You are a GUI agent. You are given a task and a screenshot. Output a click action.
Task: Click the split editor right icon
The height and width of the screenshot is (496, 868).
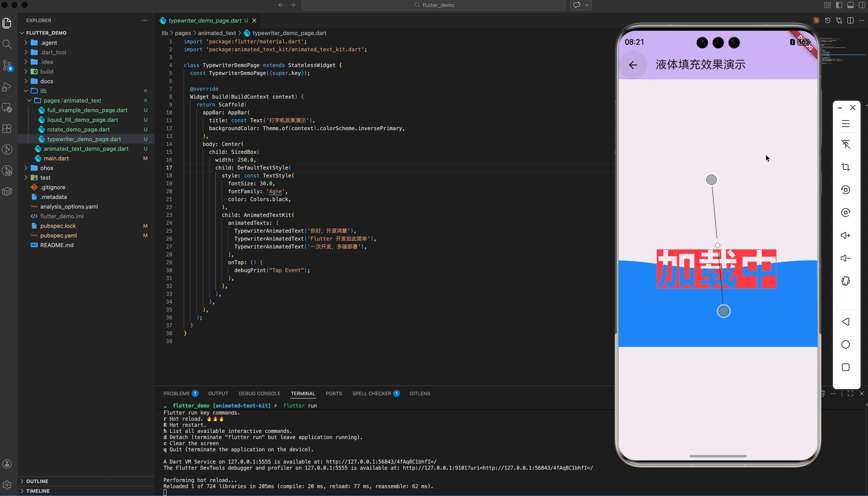[x=850, y=21]
